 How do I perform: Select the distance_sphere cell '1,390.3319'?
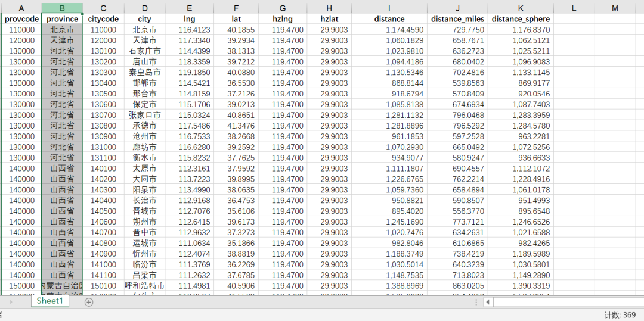point(521,285)
